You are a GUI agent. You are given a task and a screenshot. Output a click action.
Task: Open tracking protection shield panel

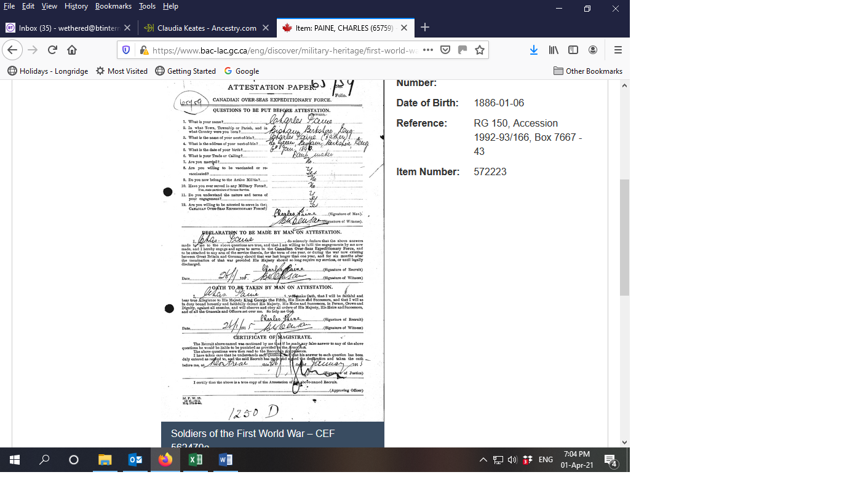(126, 50)
